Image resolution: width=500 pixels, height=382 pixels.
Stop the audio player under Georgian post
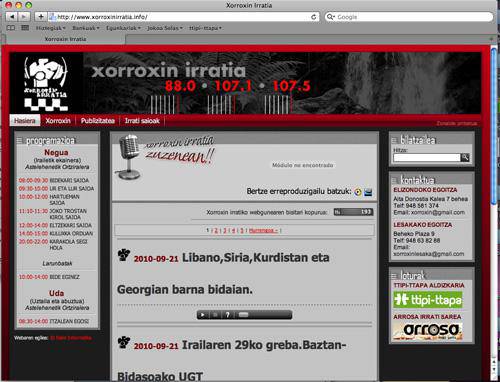point(215,315)
